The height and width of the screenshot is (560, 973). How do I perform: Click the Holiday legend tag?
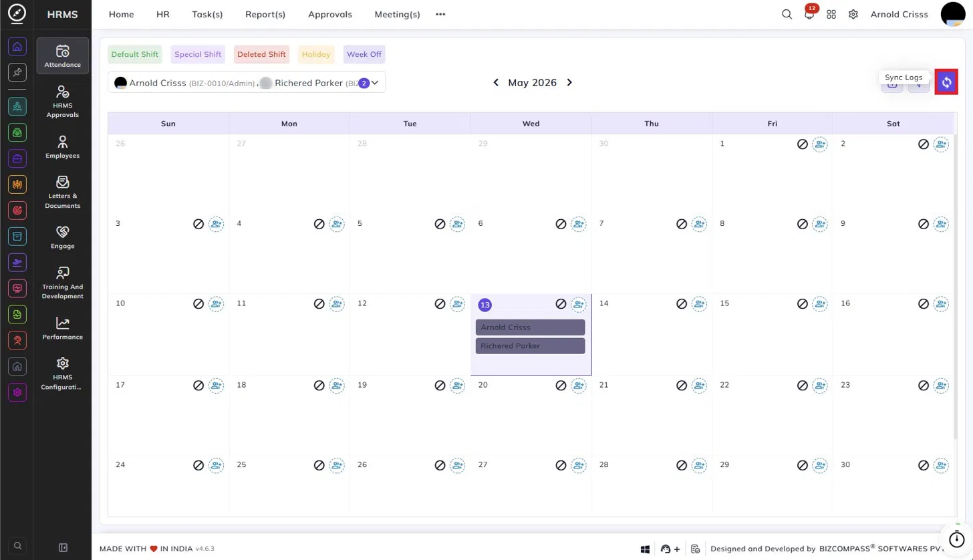(x=316, y=55)
